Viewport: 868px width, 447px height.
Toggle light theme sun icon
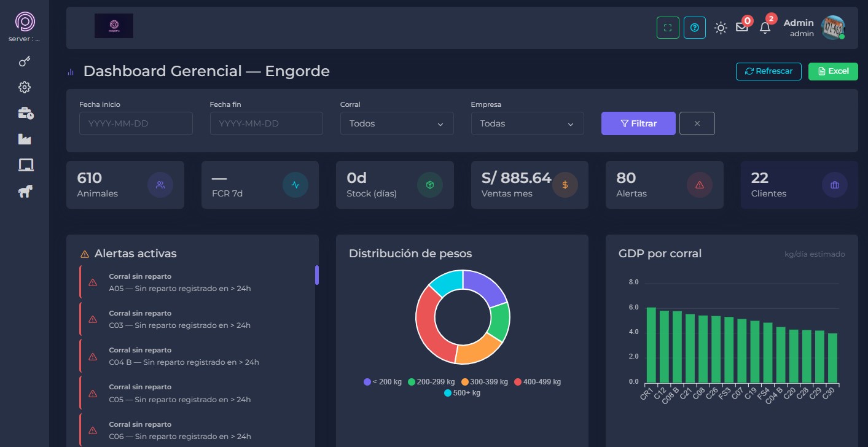click(x=721, y=28)
